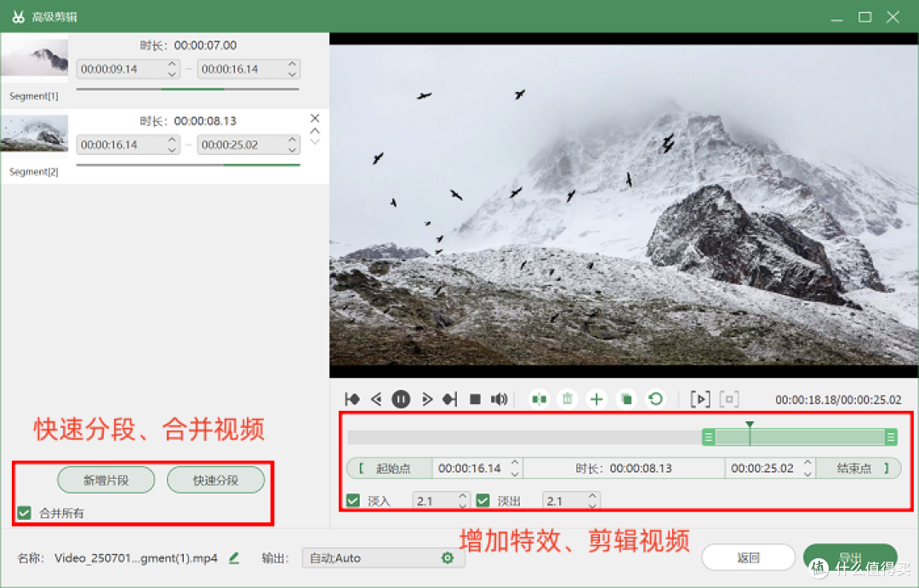Reset the edits with the circular arrow
This screenshot has height=588, width=919.
pos(655,399)
